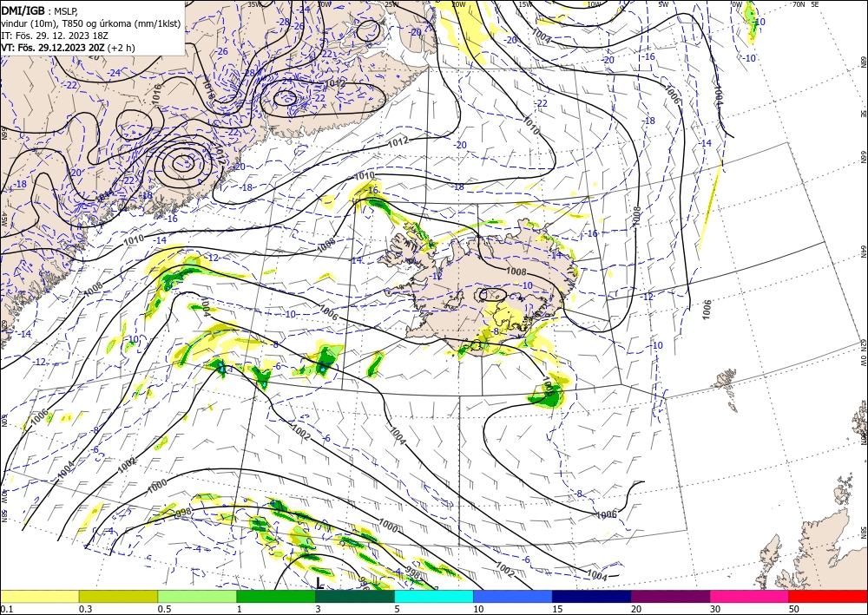Click the '15' value under the legend

557,609
